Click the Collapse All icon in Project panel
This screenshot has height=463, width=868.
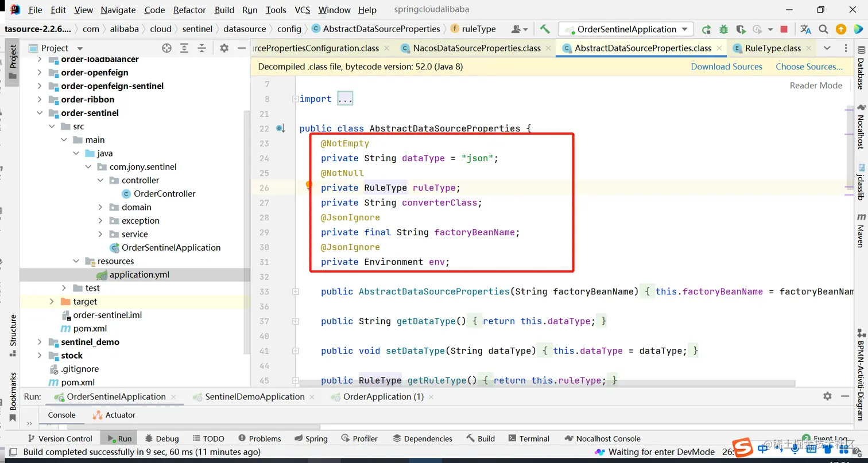(x=201, y=48)
